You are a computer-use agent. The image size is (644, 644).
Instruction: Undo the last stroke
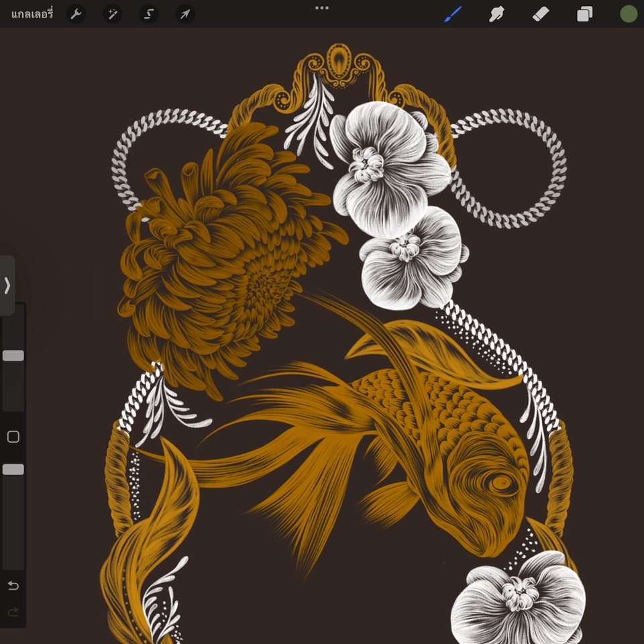13,586
